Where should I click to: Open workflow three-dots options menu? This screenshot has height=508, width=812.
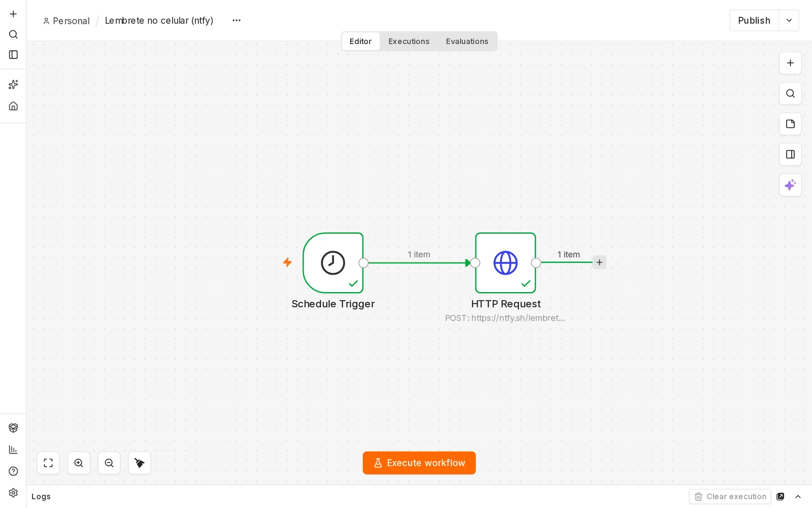pos(236,20)
